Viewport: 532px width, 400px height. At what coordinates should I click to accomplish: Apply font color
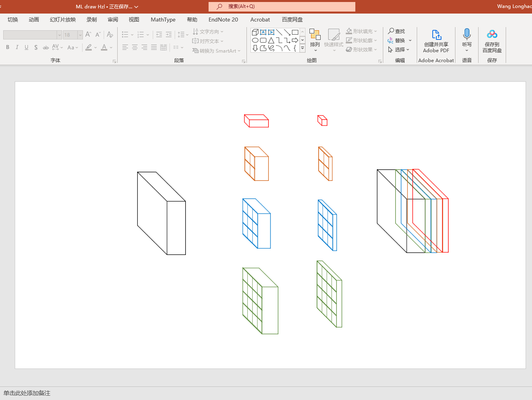click(x=104, y=47)
